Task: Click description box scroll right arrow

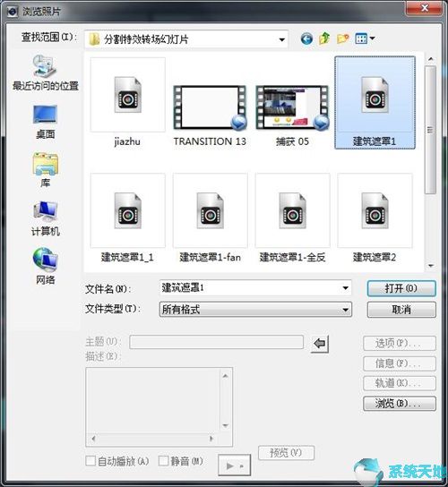Action: pos(211,439)
